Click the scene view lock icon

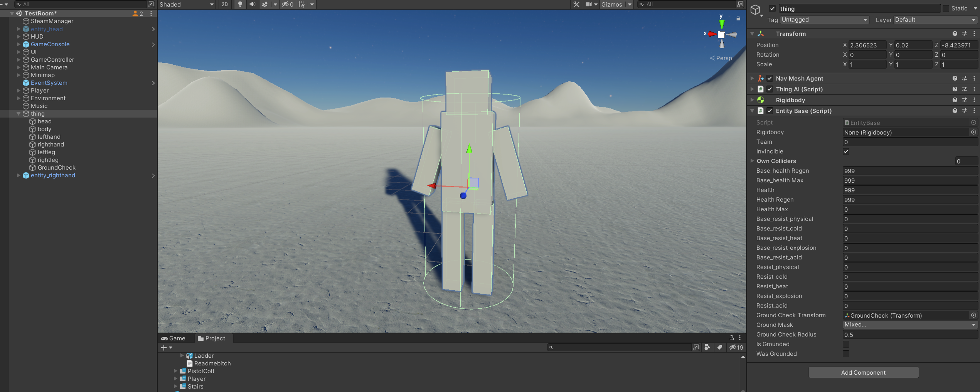[x=738, y=18]
